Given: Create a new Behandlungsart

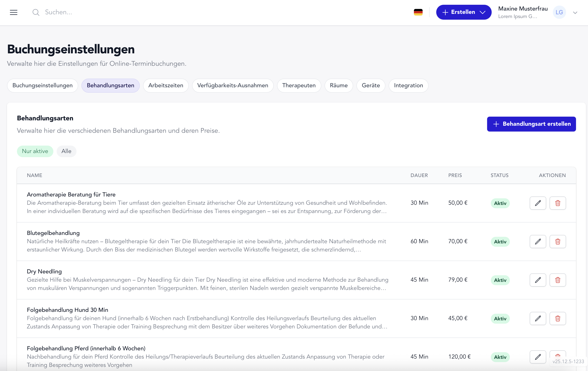Looking at the screenshot, I should [531, 124].
